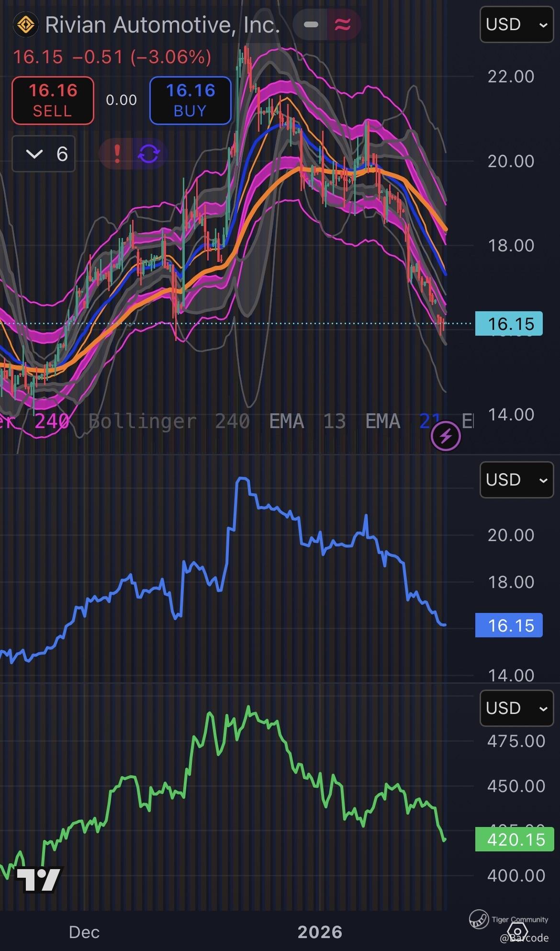560x951 pixels.
Task: Tap the blue 16.15 price label
Action: pyautogui.click(x=509, y=625)
